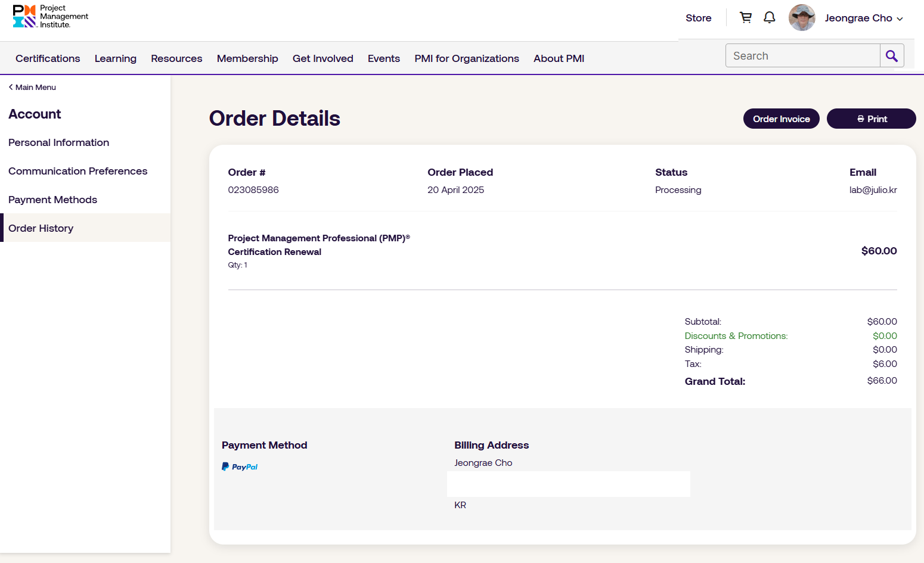The height and width of the screenshot is (563, 924).
Task: Click the PayPal payment logo
Action: [x=240, y=466]
